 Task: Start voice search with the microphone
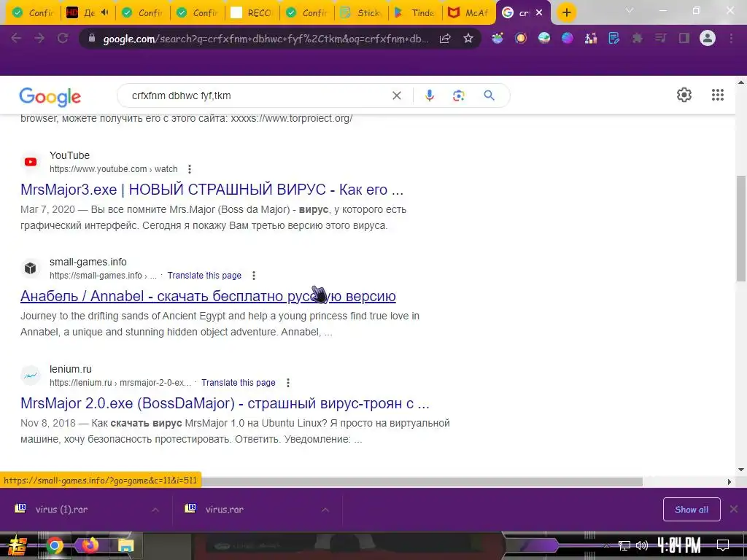pyautogui.click(x=429, y=96)
